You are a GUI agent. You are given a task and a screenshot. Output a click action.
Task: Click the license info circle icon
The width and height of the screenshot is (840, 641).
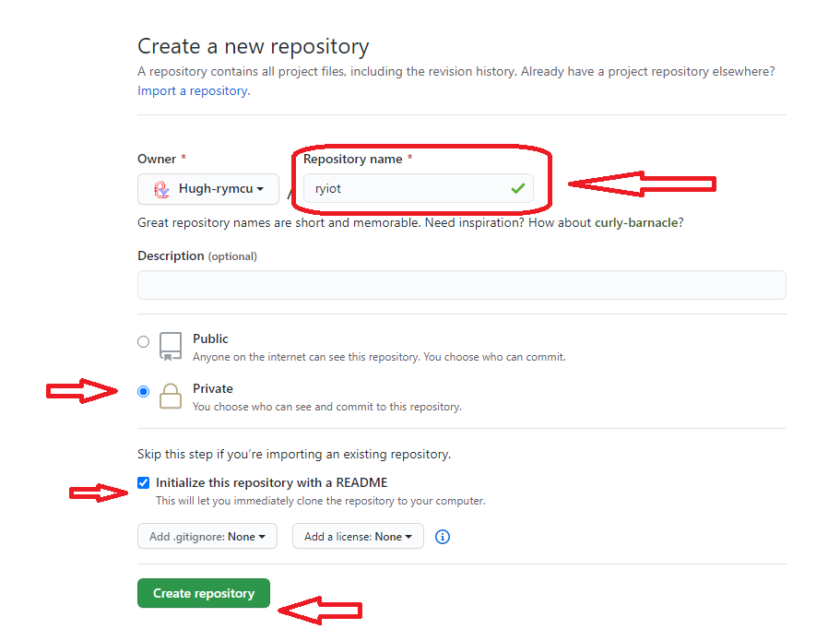(x=443, y=537)
